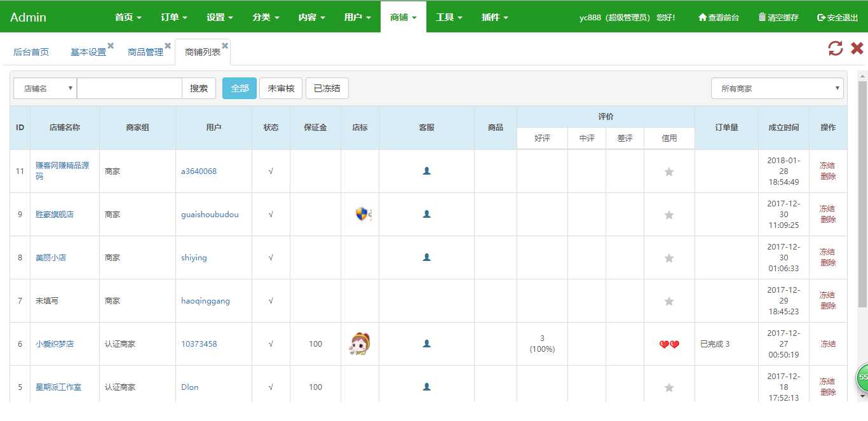Open customer service icon for 胜豪旗舰店
The image size is (868, 421).
coord(427,214)
